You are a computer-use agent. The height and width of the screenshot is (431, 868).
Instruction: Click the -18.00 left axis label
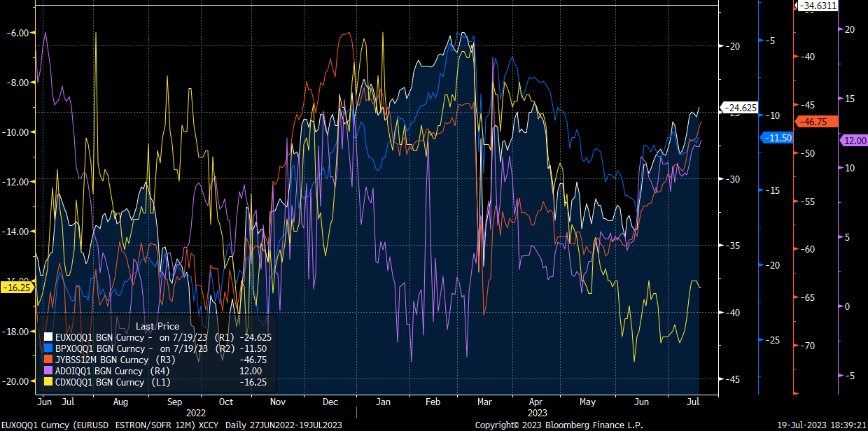[x=15, y=331]
